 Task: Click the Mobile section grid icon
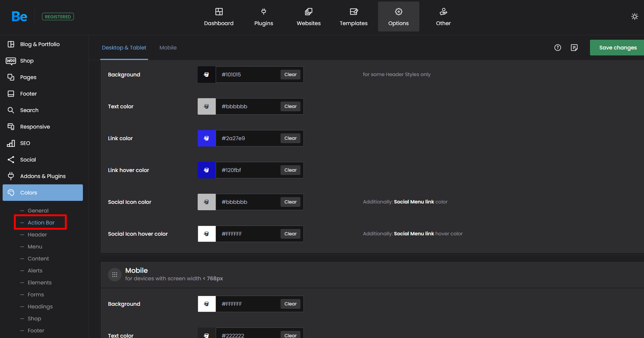point(115,275)
